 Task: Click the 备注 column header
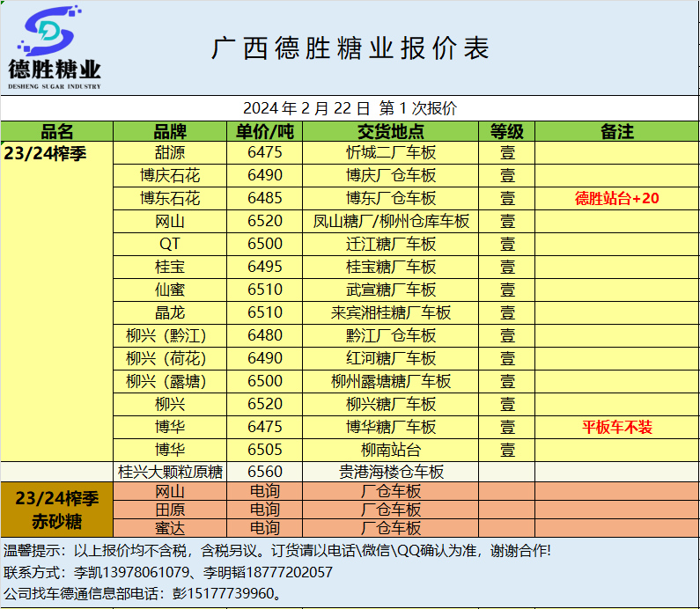[x=616, y=131]
